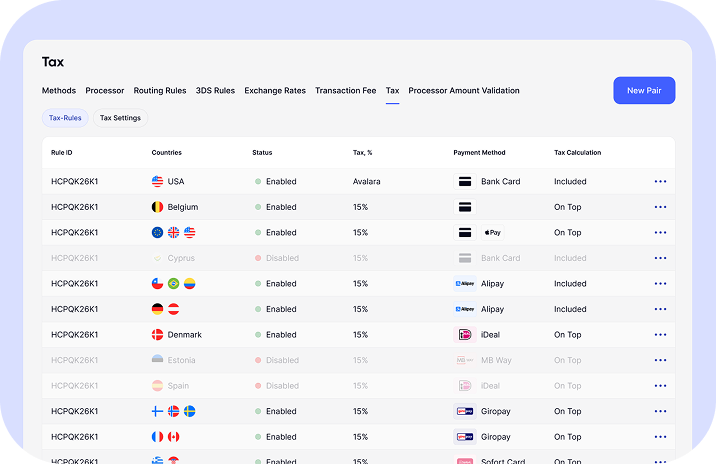This screenshot has width=716, height=464.
Task: Click On Top value in Belgium row
Action: 568,207
